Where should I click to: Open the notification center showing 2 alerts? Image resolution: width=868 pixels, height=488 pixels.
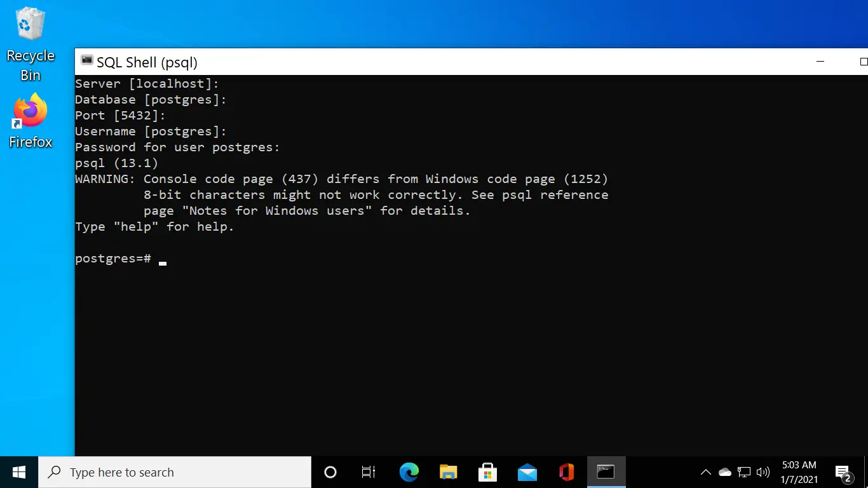coord(843,472)
